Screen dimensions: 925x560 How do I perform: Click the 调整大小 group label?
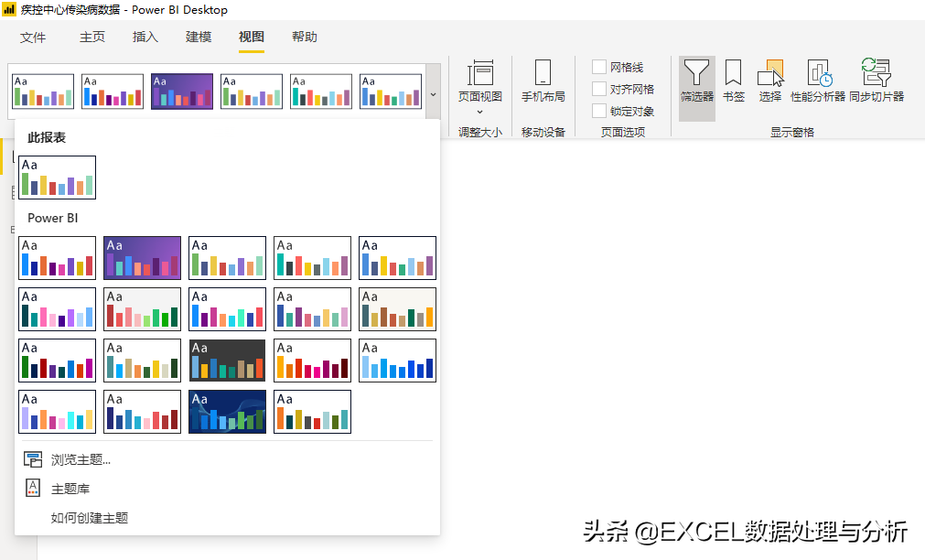480,132
